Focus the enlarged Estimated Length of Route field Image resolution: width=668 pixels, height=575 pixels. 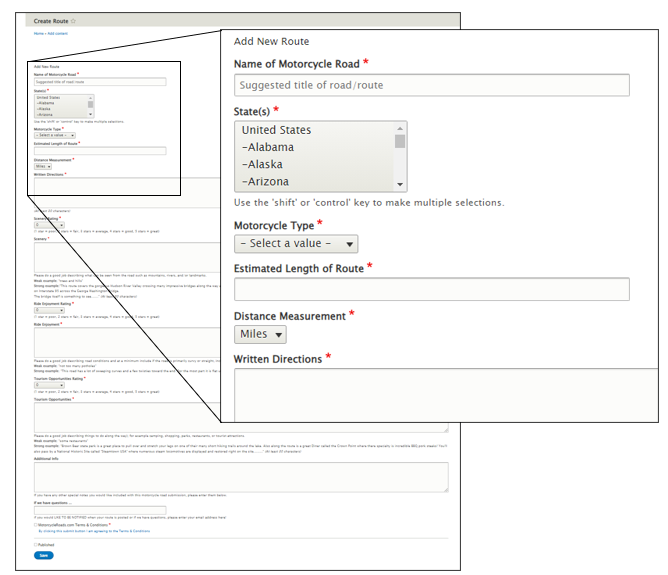pyautogui.click(x=431, y=289)
